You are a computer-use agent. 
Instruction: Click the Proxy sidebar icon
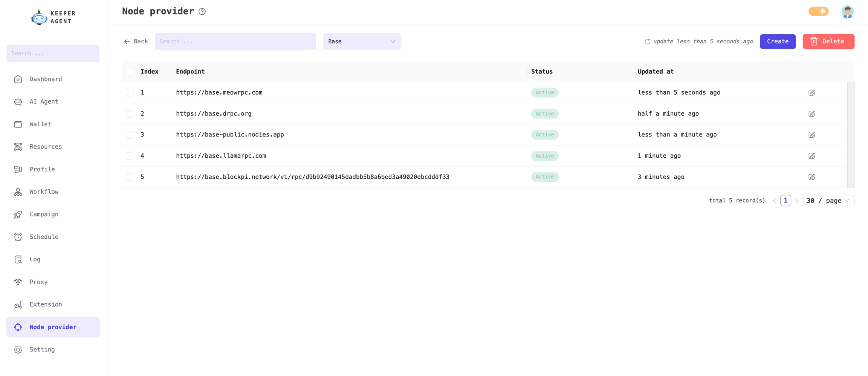click(18, 282)
